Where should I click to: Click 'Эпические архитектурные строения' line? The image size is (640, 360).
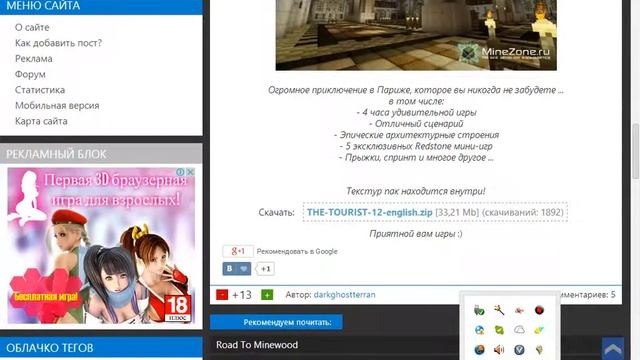tap(416, 135)
